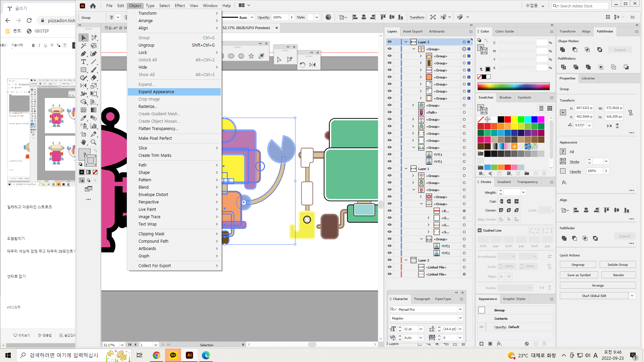Set round cap in Stroke panel
This screenshot has width=644, height=362.
(x=509, y=201)
